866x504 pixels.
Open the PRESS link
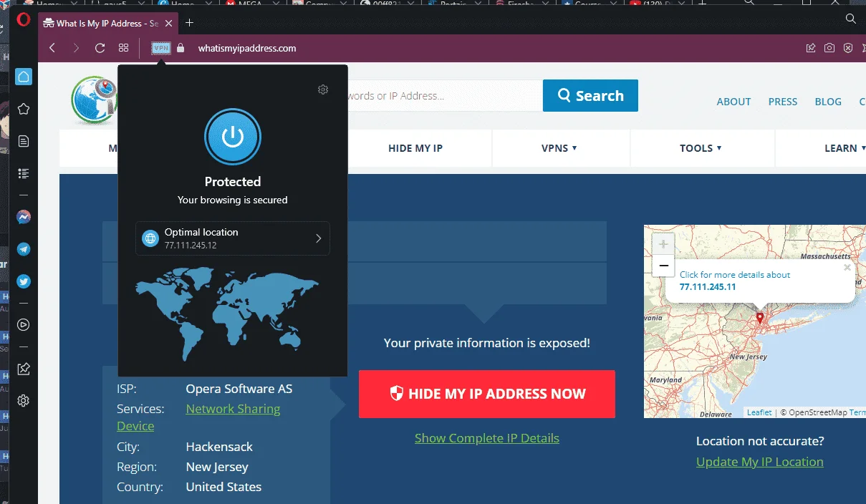coord(783,102)
